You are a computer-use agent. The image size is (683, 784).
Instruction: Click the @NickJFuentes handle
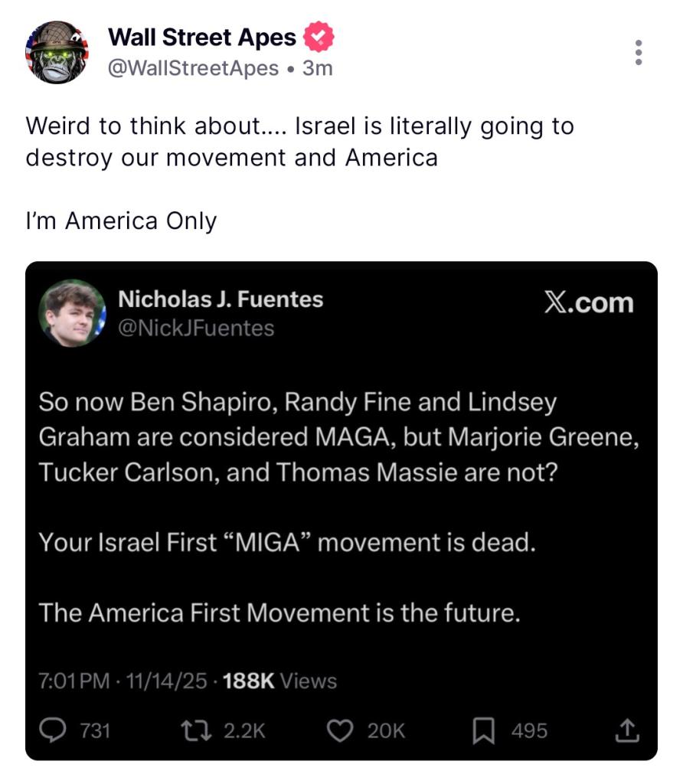[x=195, y=328]
